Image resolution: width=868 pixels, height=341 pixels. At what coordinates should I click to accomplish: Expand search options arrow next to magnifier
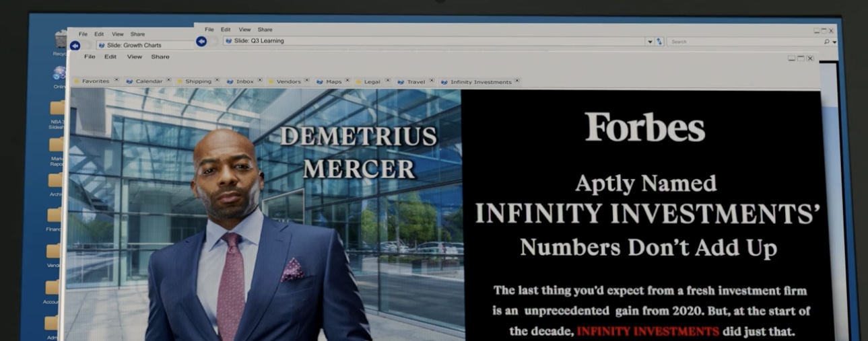pyautogui.click(x=834, y=42)
